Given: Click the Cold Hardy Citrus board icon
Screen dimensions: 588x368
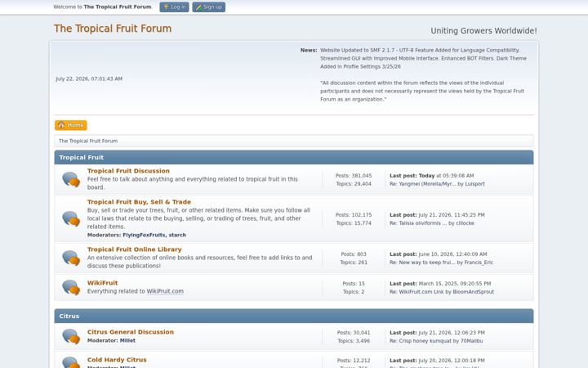Looking at the screenshot, I should [71, 362].
